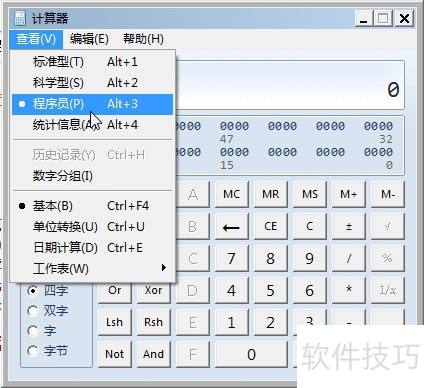Click the Rsh right shift button

(154, 322)
